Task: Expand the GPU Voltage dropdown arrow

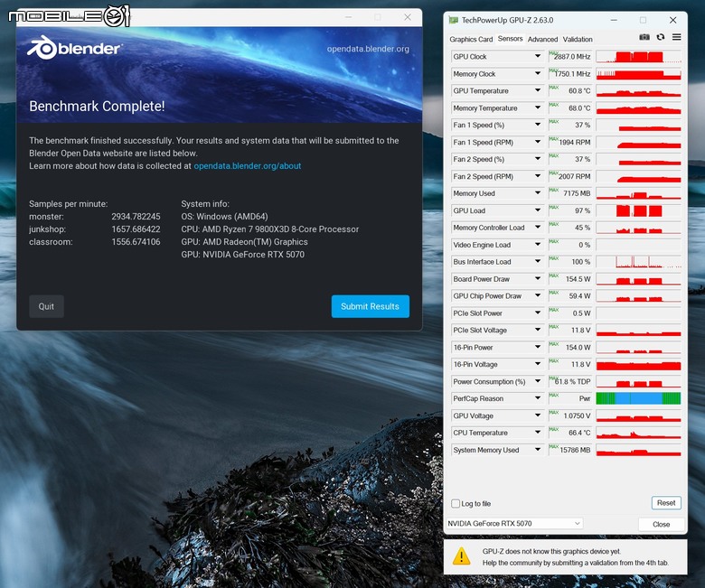Action: point(538,415)
